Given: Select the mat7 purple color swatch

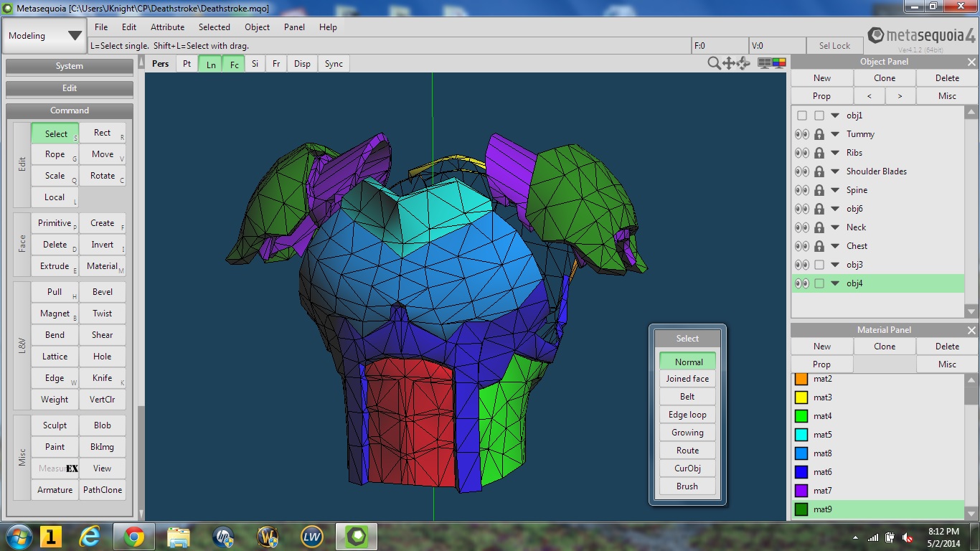Looking at the screenshot, I should click(802, 491).
